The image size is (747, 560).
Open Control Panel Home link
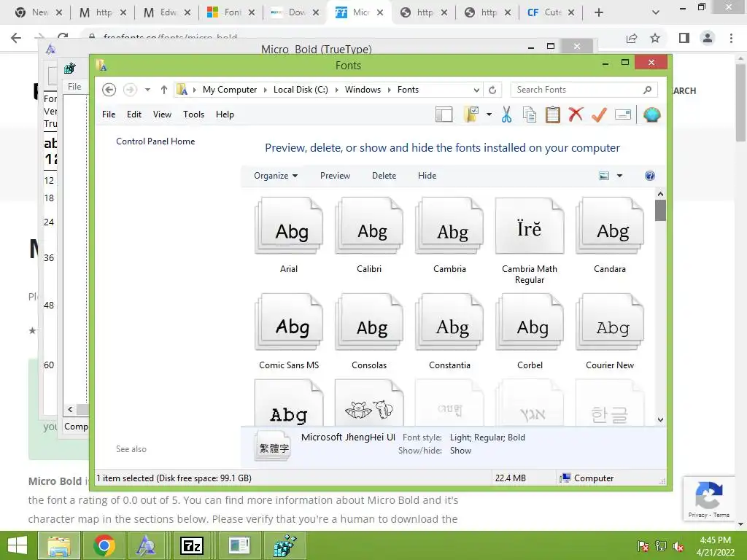point(155,141)
